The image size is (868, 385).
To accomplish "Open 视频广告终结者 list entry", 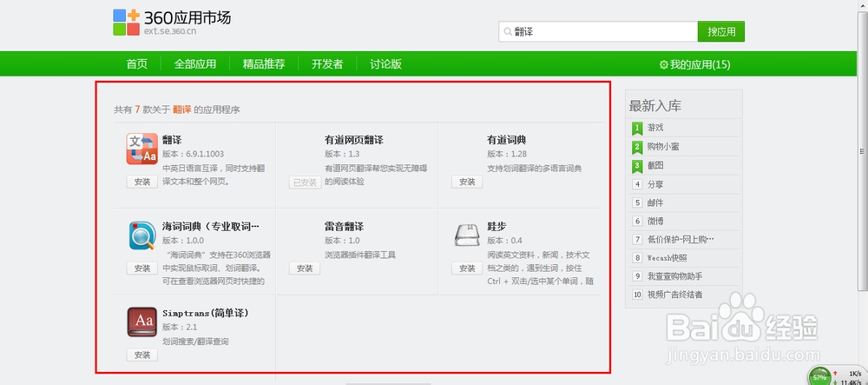I will point(674,295).
